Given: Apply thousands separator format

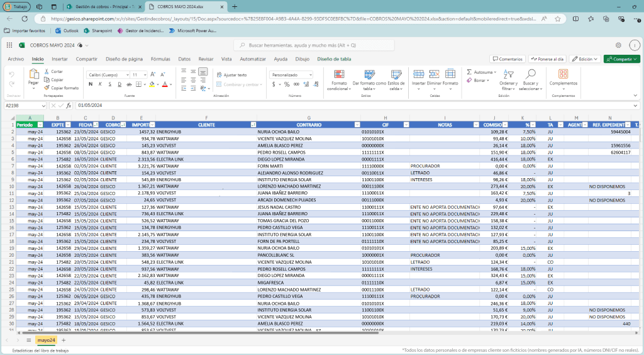Looking at the screenshot, I should tap(296, 84).
